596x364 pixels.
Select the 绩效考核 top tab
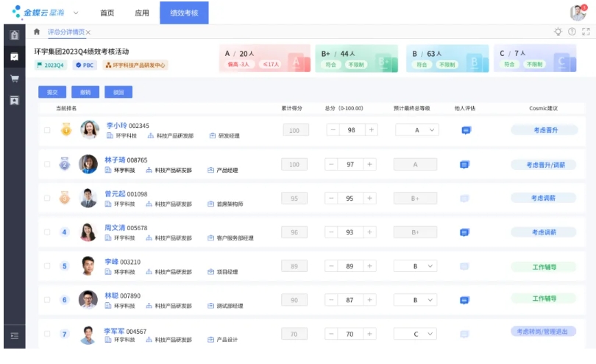[184, 13]
